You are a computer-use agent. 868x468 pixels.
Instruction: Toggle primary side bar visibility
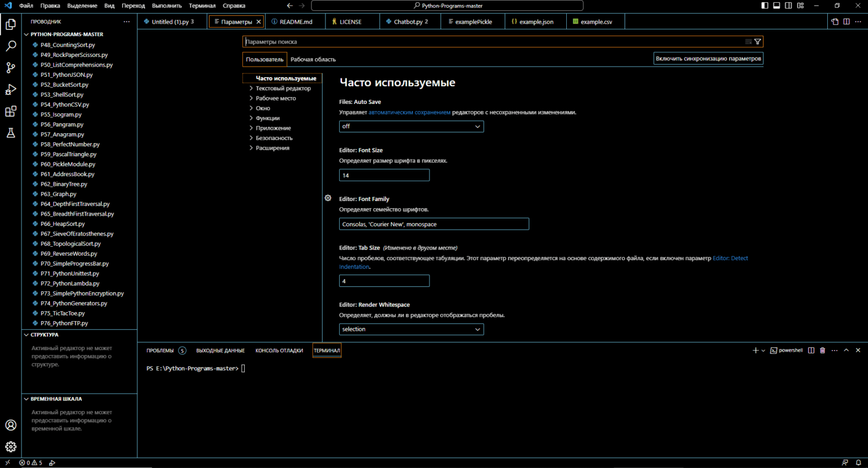(x=765, y=6)
